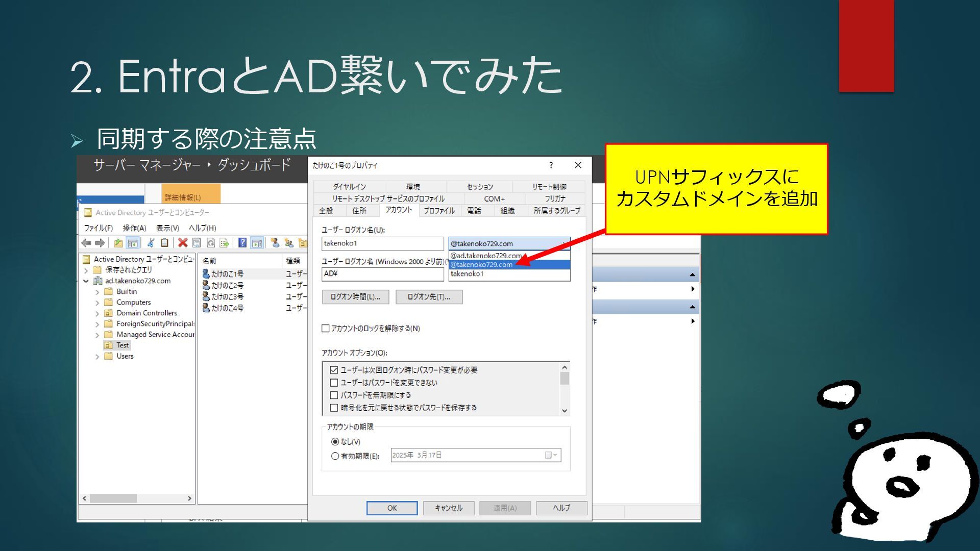
Task: Click the ログオン時間(L)... button
Action: point(355,297)
